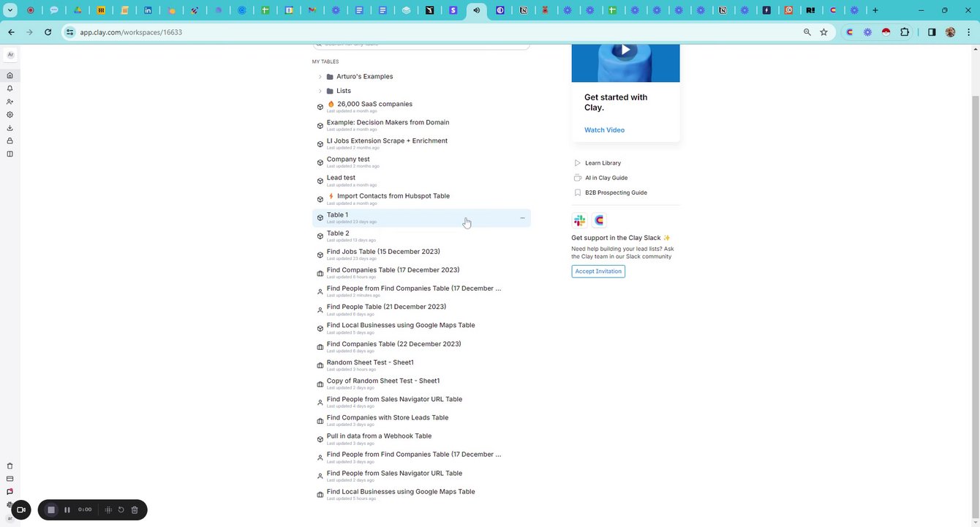Open the chat icon with red badge
Image resolution: width=980 pixels, height=527 pixels.
(10, 492)
